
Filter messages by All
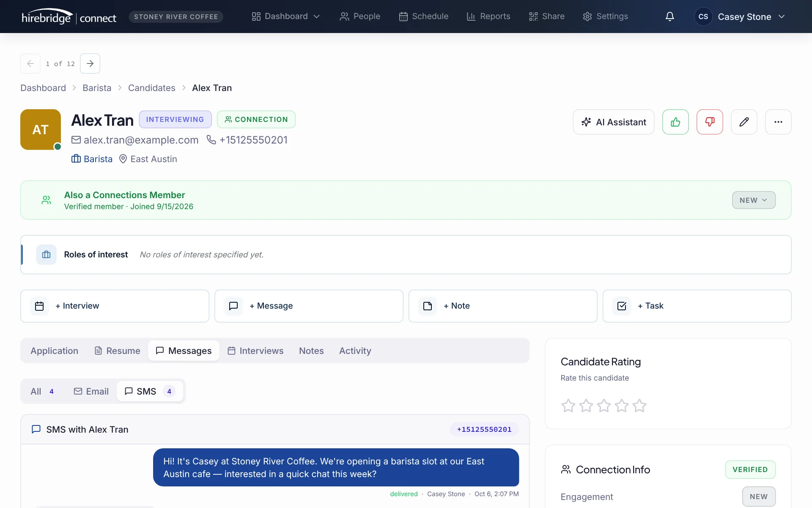tap(42, 391)
